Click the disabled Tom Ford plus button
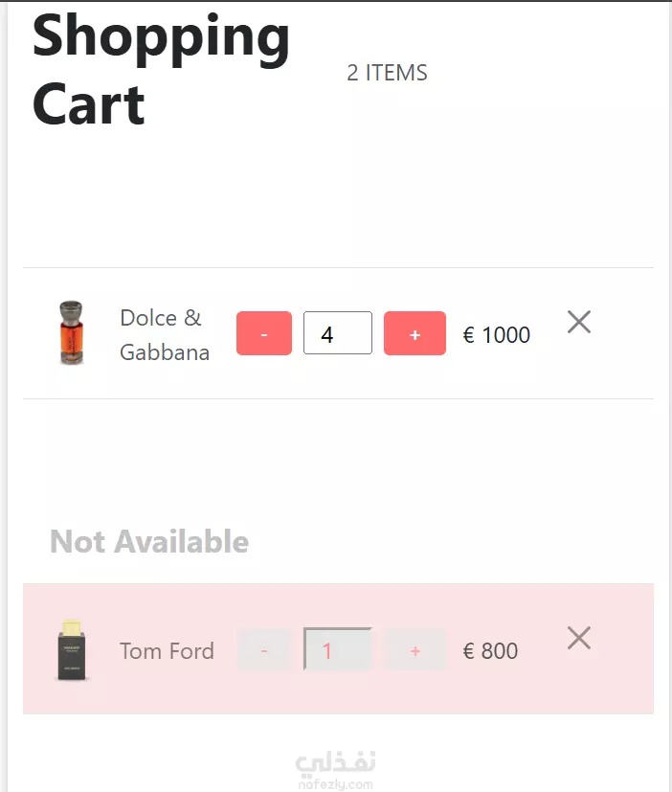This screenshot has width=672, height=792. tap(415, 649)
